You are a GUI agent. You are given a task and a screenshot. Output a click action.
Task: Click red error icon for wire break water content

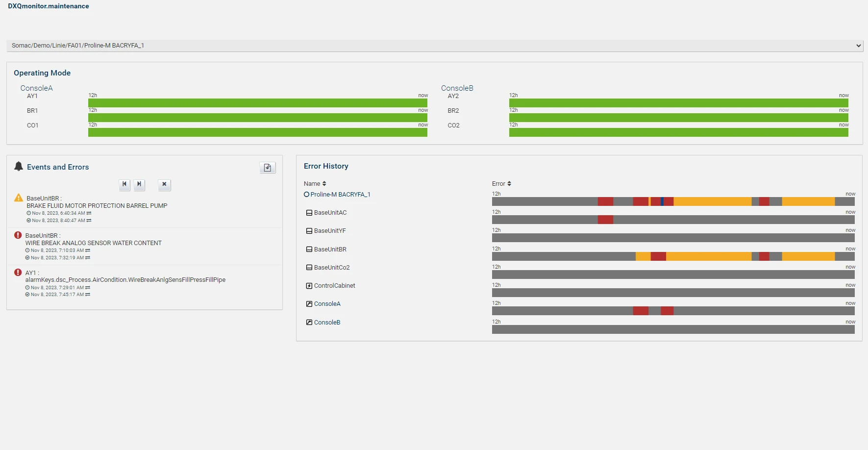(18, 235)
